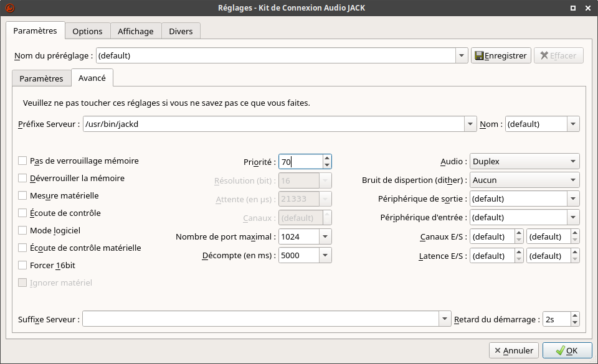Maximize the Réglages window

click(573, 8)
